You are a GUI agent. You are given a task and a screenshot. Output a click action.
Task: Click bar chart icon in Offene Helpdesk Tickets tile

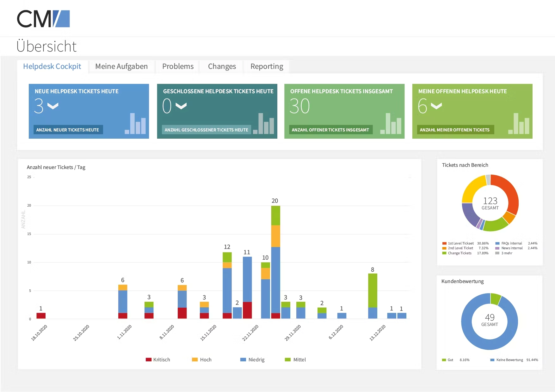[391, 124]
